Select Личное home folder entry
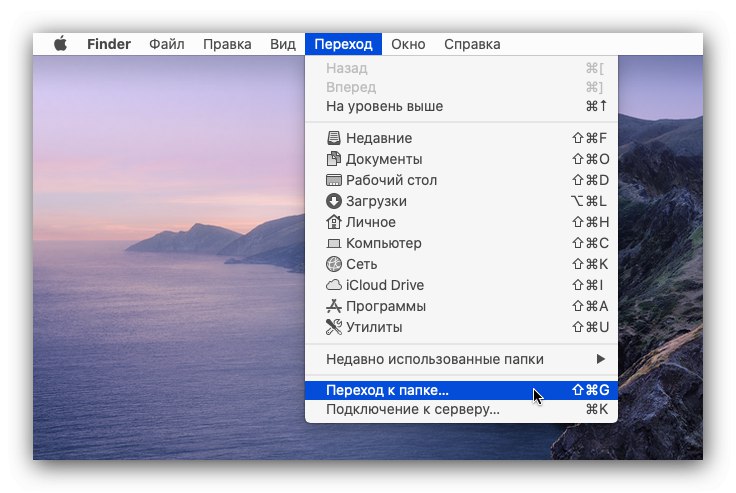Image resolution: width=736 pixels, height=493 pixels. (461, 222)
